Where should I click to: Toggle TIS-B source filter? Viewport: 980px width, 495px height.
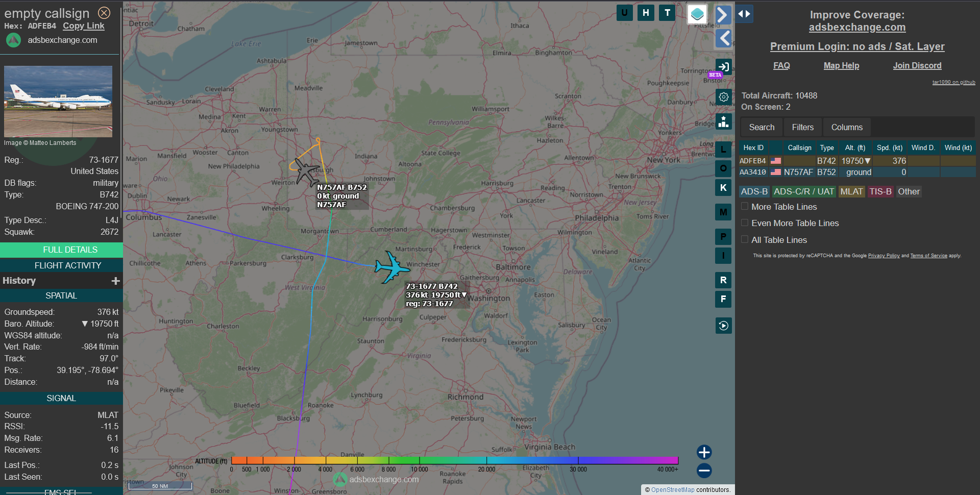click(880, 192)
